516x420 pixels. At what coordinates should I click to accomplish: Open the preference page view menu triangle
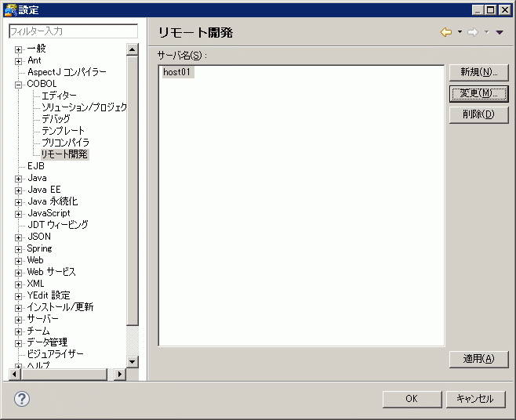[x=500, y=32]
